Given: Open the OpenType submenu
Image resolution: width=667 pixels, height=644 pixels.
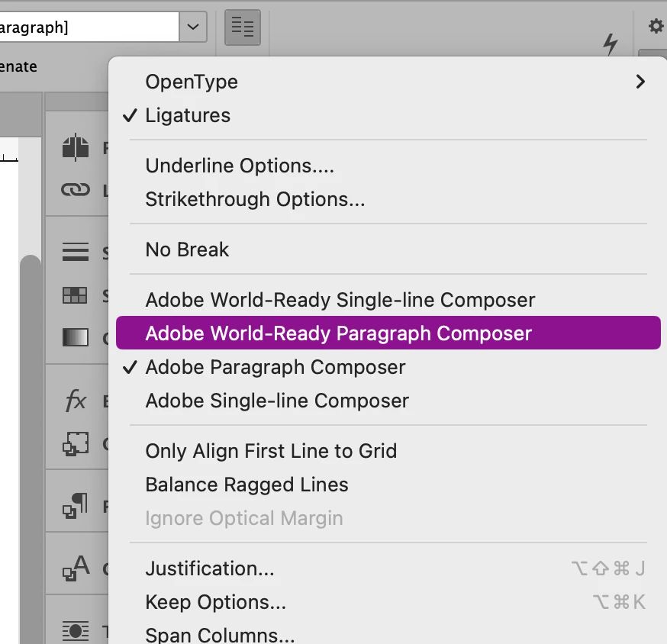Looking at the screenshot, I should point(388,82).
